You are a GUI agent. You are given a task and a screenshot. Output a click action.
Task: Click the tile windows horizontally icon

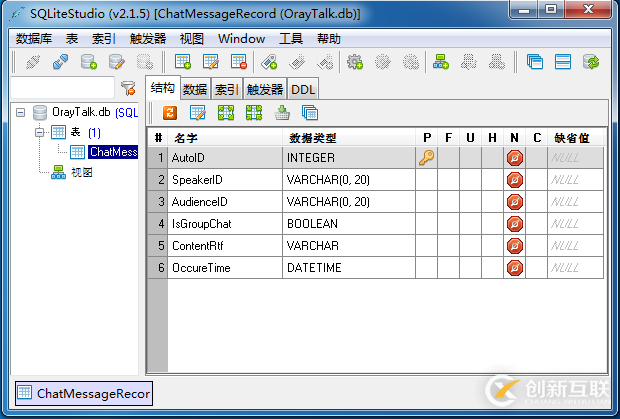tap(563, 62)
